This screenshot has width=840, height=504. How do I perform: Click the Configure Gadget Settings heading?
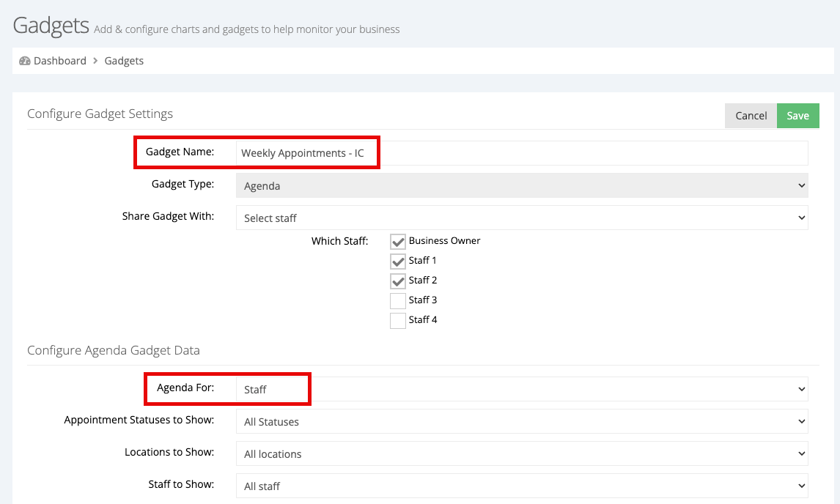pos(100,114)
